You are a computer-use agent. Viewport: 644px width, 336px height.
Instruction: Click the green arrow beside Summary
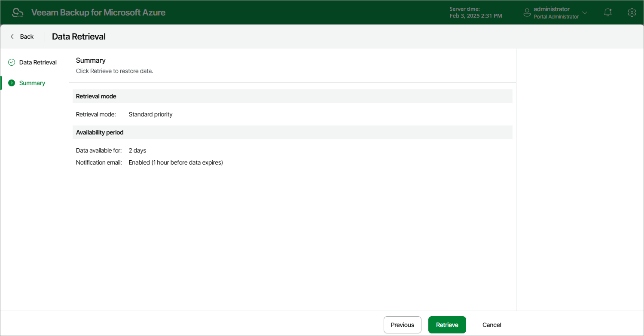point(11,82)
